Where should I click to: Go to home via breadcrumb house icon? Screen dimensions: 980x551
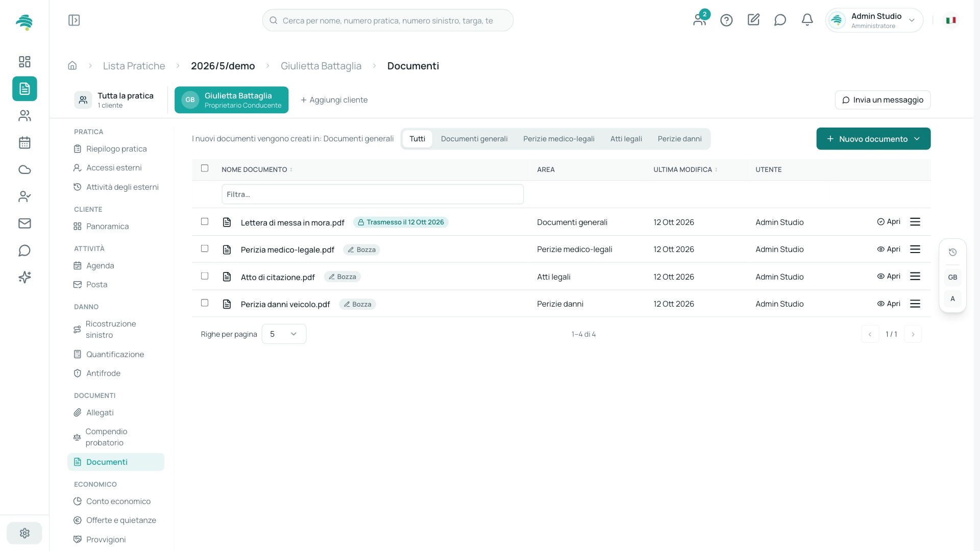[x=72, y=66]
